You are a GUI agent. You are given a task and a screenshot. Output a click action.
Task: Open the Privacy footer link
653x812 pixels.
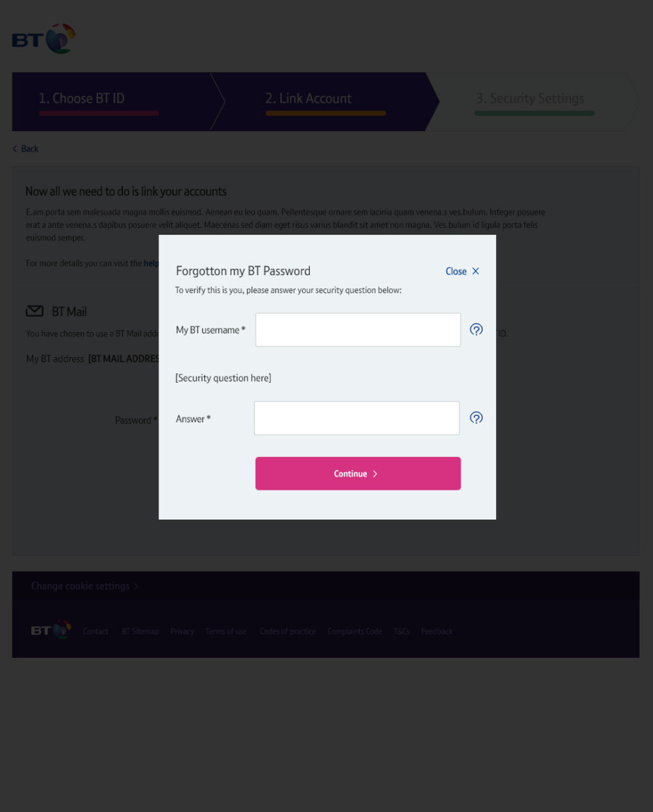[x=182, y=631]
